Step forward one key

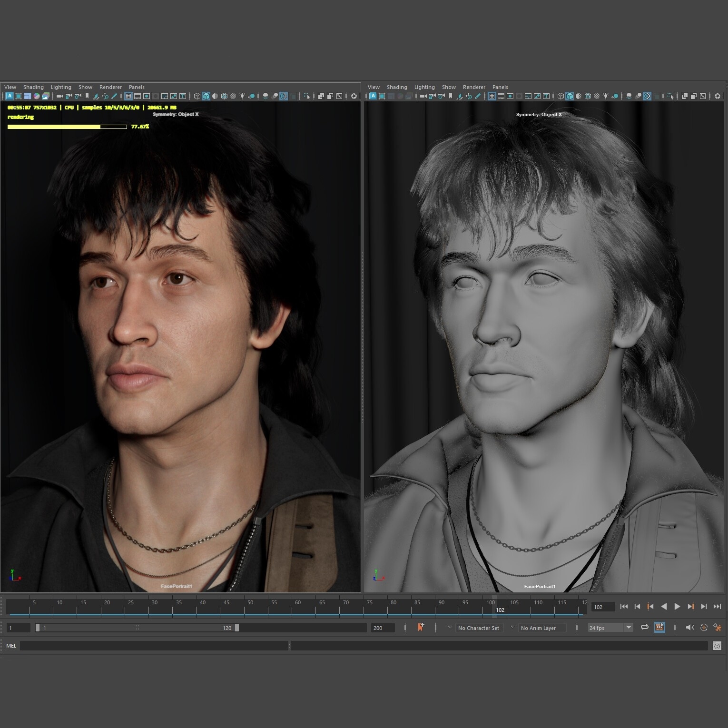tap(690, 607)
